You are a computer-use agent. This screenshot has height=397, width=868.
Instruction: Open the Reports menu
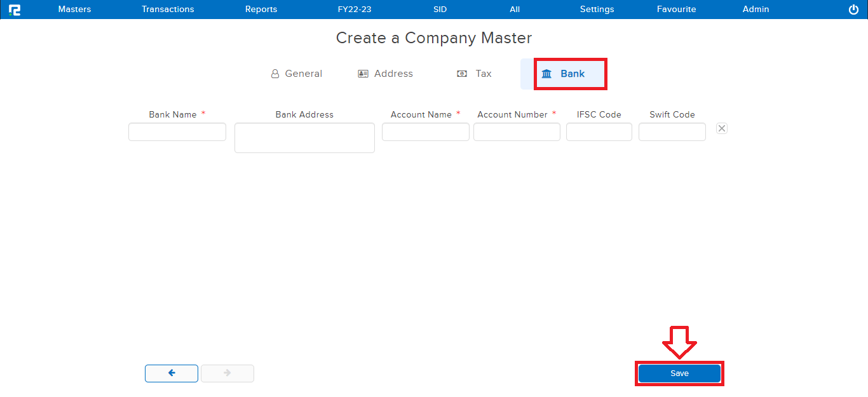(261, 10)
